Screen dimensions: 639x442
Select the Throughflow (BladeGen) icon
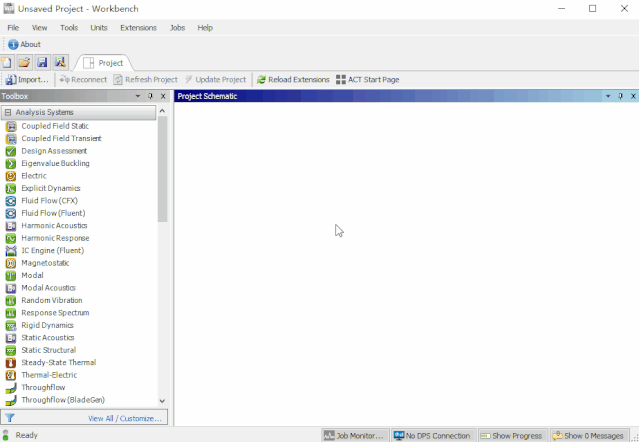pos(11,400)
